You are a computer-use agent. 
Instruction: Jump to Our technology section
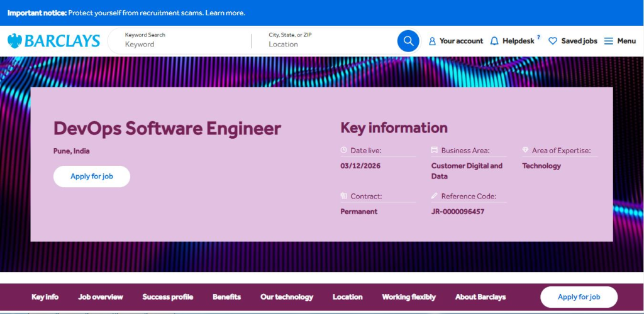(x=287, y=297)
